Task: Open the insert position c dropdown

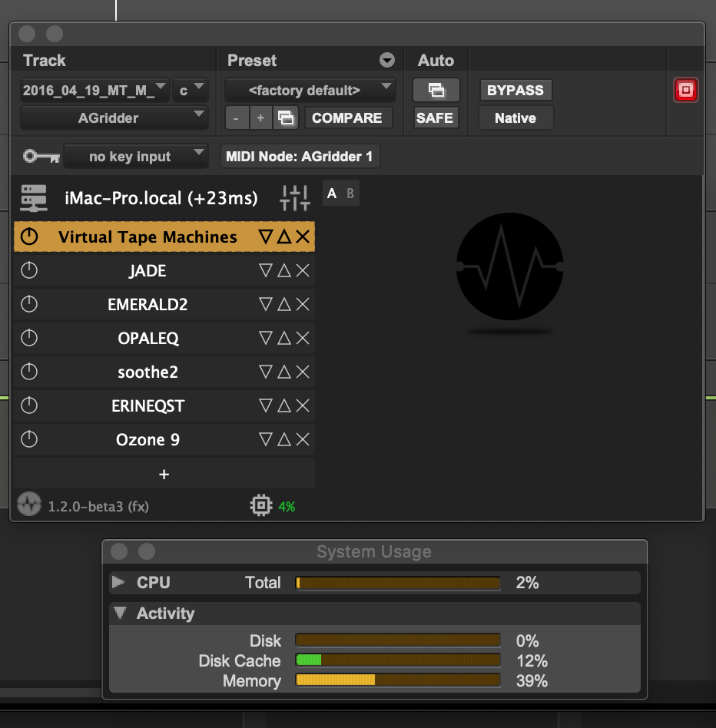Action: [190, 90]
